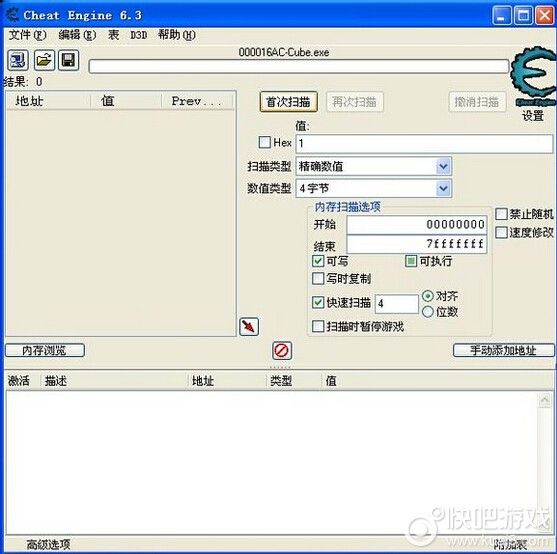
Task: Click the 首次扫描 first scan button
Action: tap(288, 102)
